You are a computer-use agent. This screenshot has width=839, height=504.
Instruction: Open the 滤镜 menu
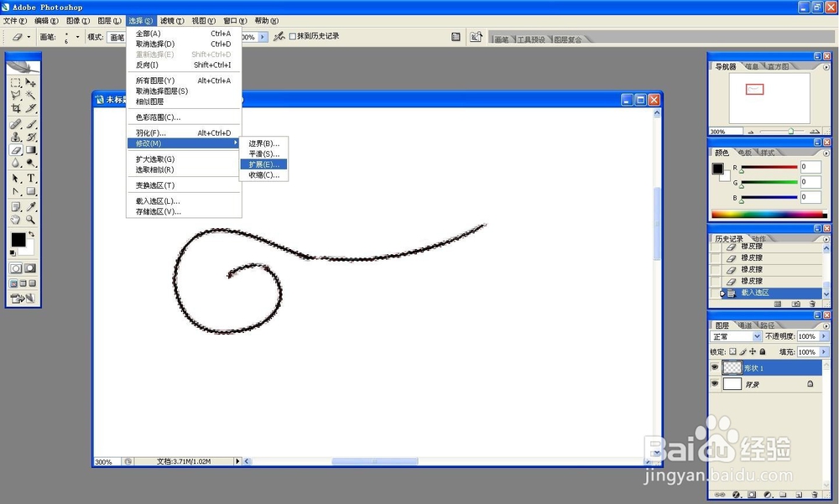[172, 21]
